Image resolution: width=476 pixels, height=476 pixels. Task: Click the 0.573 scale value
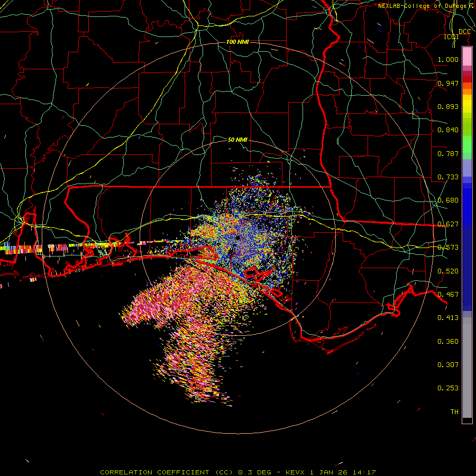tap(448, 248)
